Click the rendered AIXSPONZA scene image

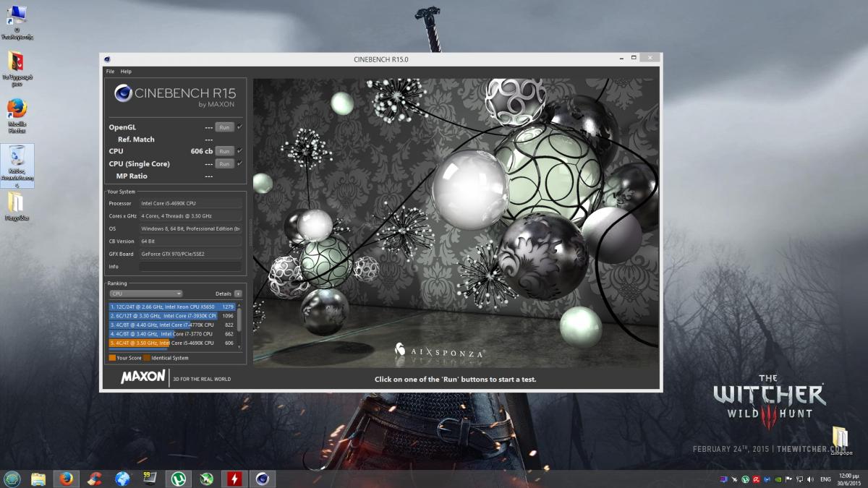click(456, 223)
